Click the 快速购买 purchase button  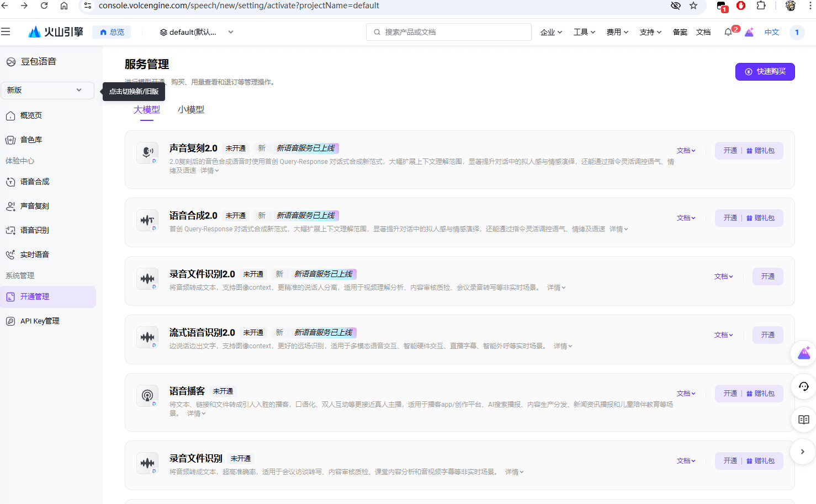point(765,71)
